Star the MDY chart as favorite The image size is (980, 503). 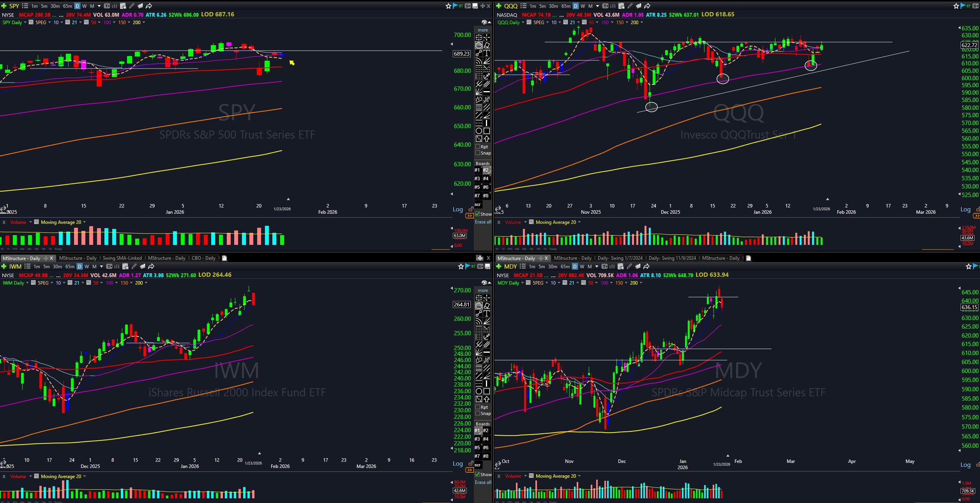969,266
